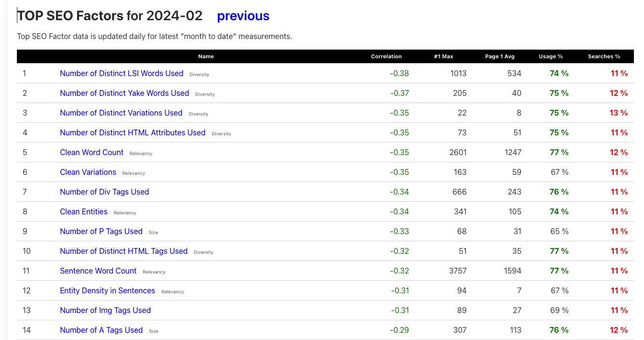Click correlation -0.37 in Yake Words row
Viewport: 644px width, 340px height.
coord(399,93)
